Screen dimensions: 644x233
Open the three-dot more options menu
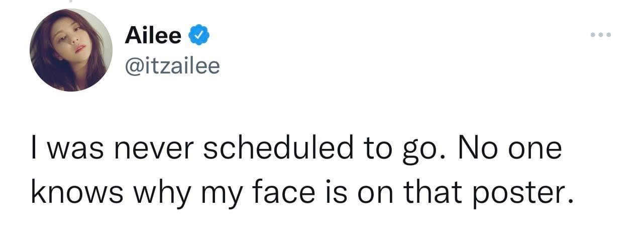pyautogui.click(x=600, y=35)
